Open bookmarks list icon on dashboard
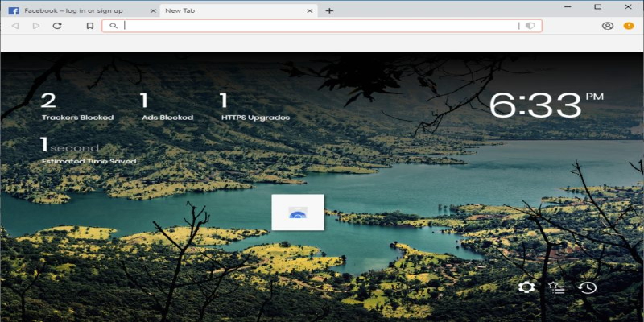644x322 pixels. (x=556, y=287)
